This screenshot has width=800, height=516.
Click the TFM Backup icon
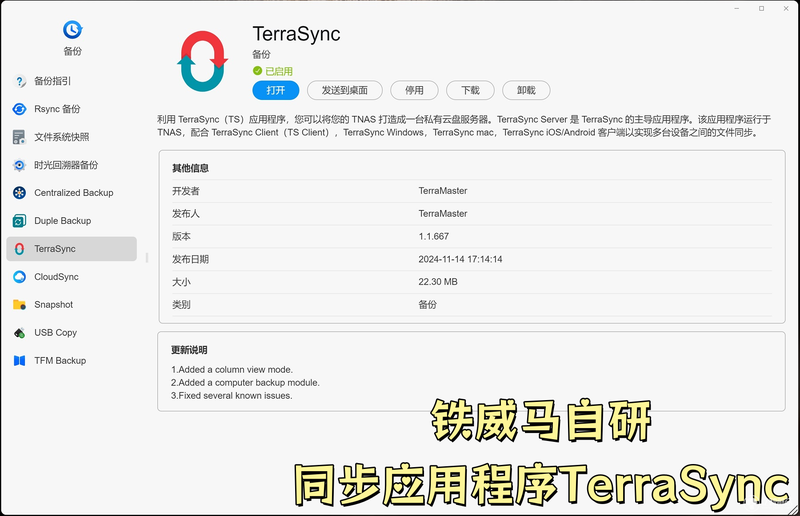19,360
